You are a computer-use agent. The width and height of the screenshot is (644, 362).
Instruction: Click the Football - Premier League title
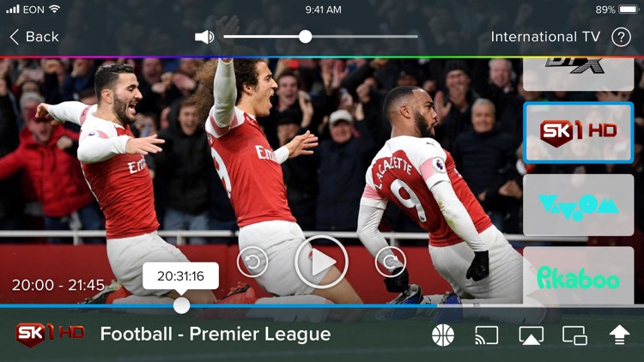tap(216, 334)
